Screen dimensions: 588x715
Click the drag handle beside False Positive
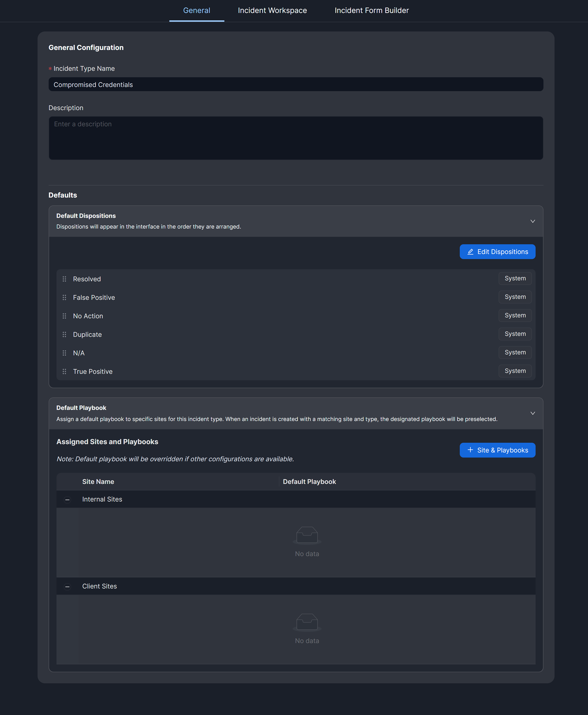click(x=64, y=297)
